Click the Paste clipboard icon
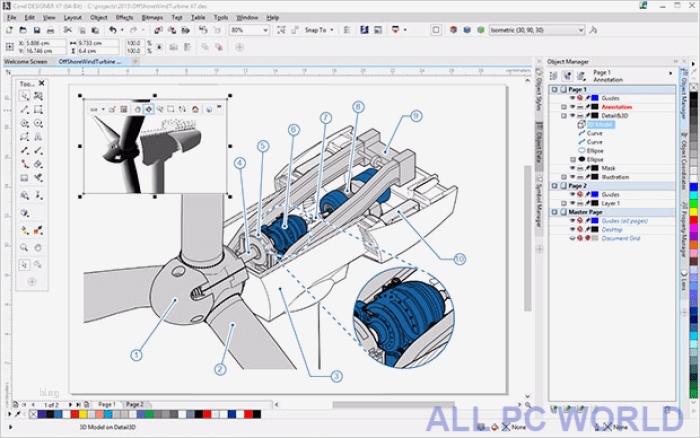The image size is (700, 438). coord(96,30)
